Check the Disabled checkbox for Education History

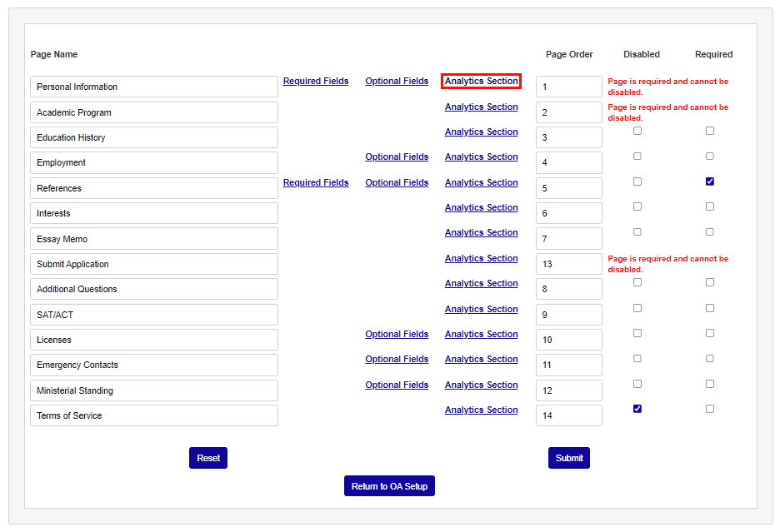637,131
